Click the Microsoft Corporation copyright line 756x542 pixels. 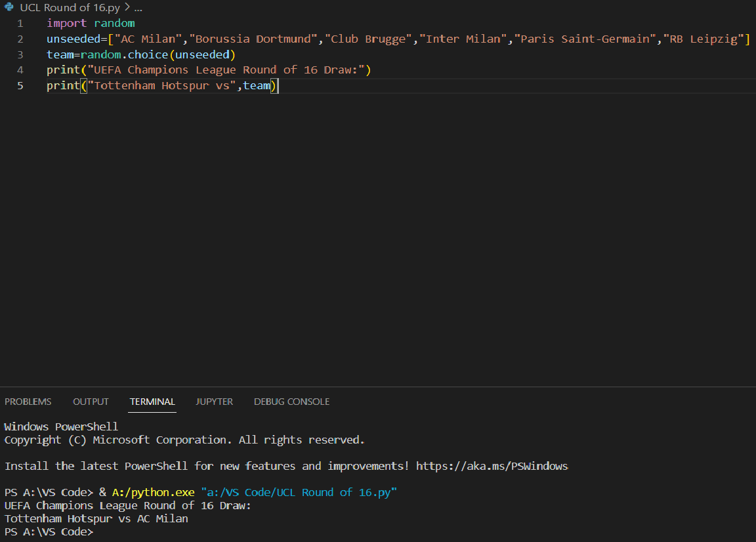click(x=184, y=440)
